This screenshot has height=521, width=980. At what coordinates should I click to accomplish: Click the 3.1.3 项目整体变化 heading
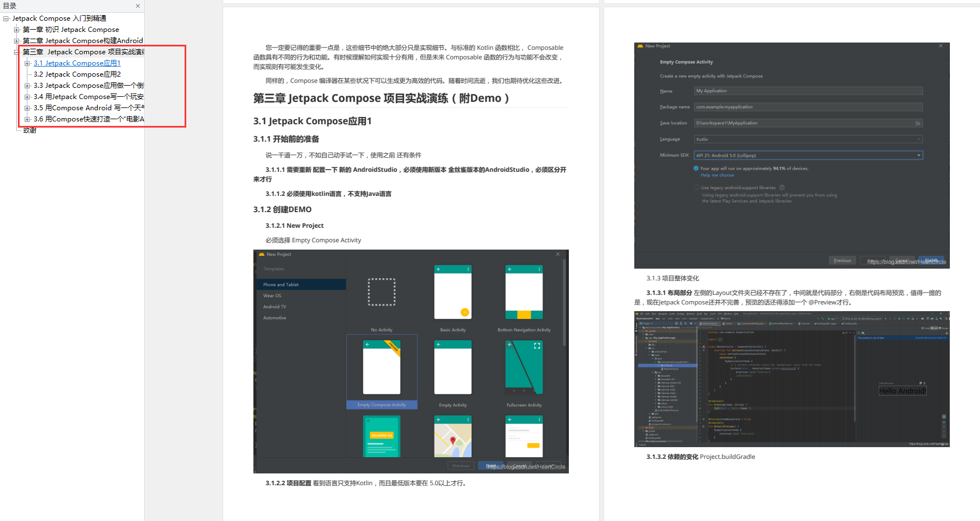click(x=672, y=278)
